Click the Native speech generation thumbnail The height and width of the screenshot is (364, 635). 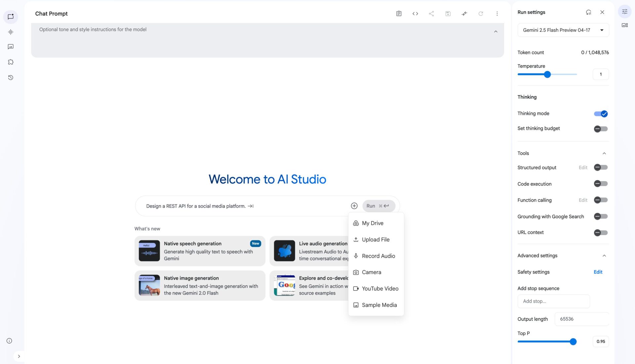coord(149,251)
